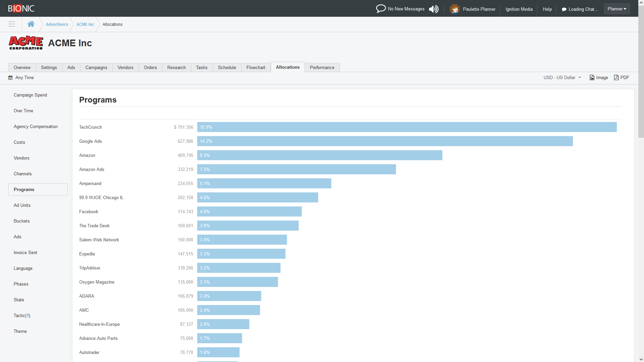Viewport: 644px width, 362px height.
Task: Expand the Planner role dropdown
Action: pyautogui.click(x=616, y=8)
